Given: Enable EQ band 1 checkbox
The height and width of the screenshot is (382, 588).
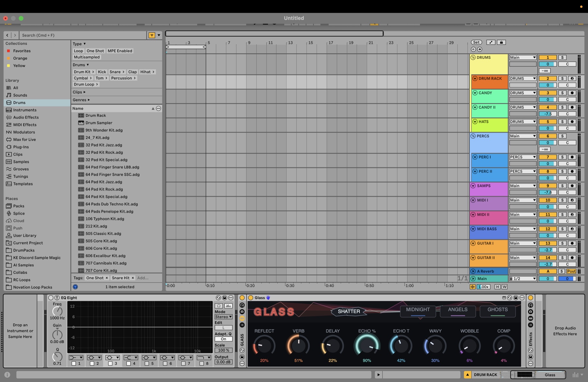Looking at the screenshot, I should (x=74, y=363).
